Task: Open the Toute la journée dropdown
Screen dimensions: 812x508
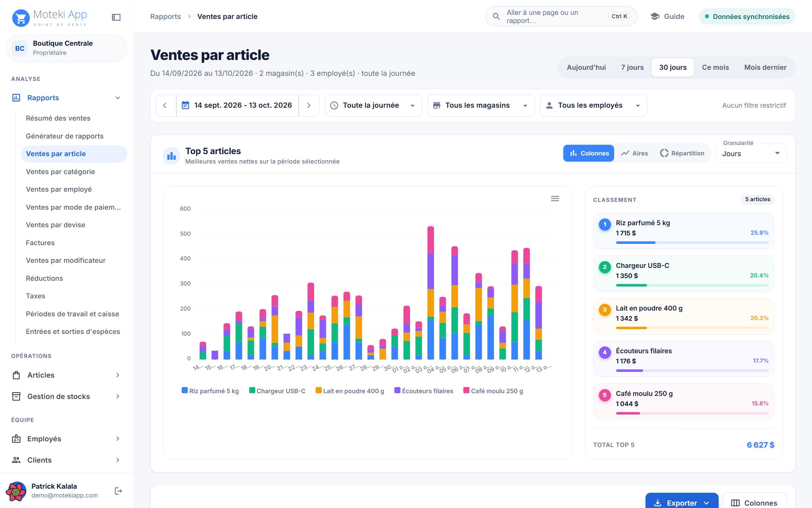Action: point(373,105)
